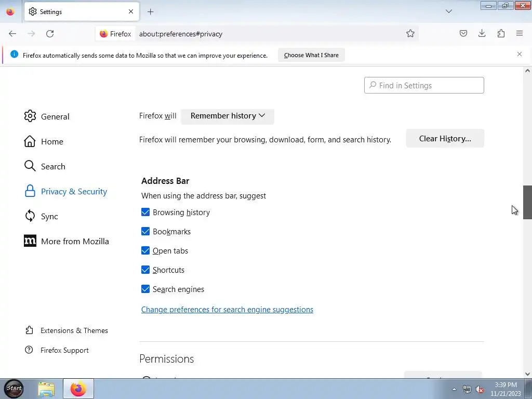Uncheck Bookmarks suggestion
The width and height of the screenshot is (532, 399).
[x=145, y=231]
